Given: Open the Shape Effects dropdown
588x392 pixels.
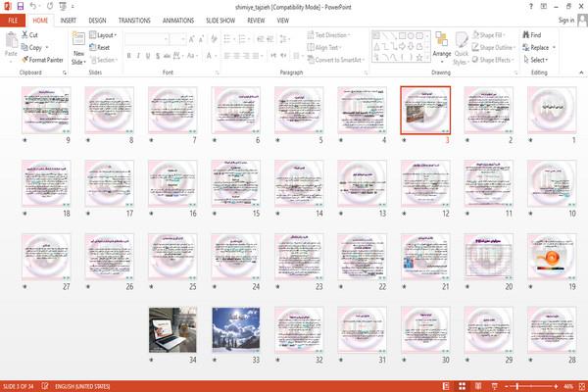Looking at the screenshot, I should [x=493, y=60].
